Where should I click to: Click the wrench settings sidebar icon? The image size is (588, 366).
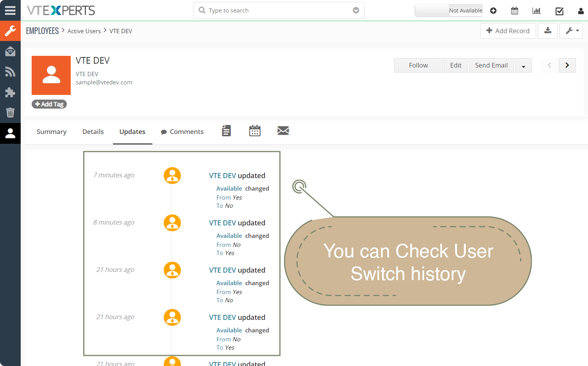pos(10,31)
